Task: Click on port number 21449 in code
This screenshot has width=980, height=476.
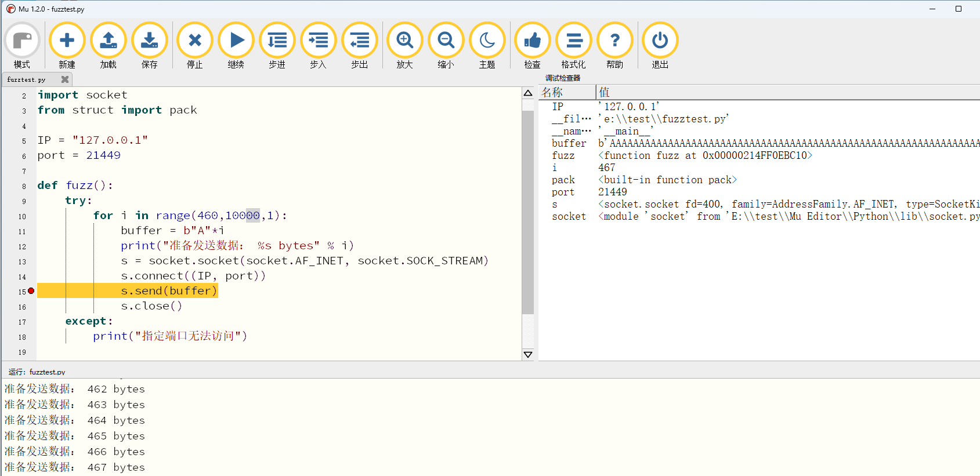Action: click(x=103, y=155)
